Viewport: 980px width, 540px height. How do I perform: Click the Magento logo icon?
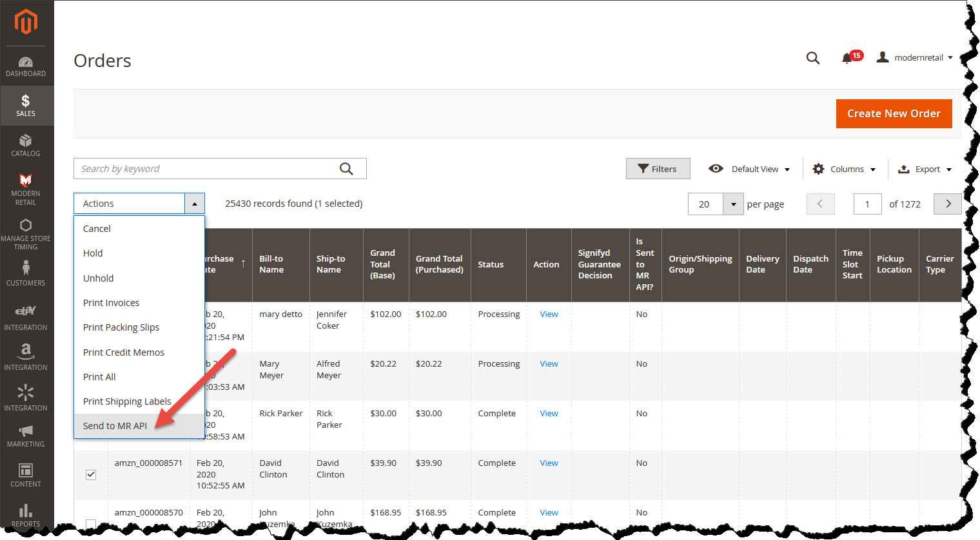[x=26, y=22]
